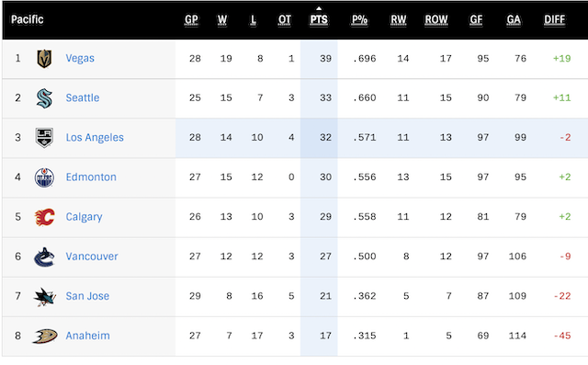The width and height of the screenshot is (588, 365).
Task: Sort table by GP column header
Action: [x=191, y=20]
